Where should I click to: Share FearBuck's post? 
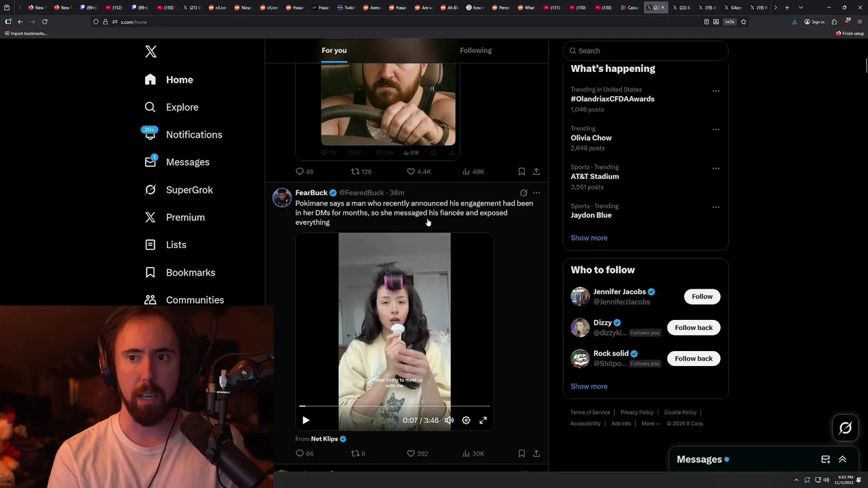pyautogui.click(x=536, y=453)
